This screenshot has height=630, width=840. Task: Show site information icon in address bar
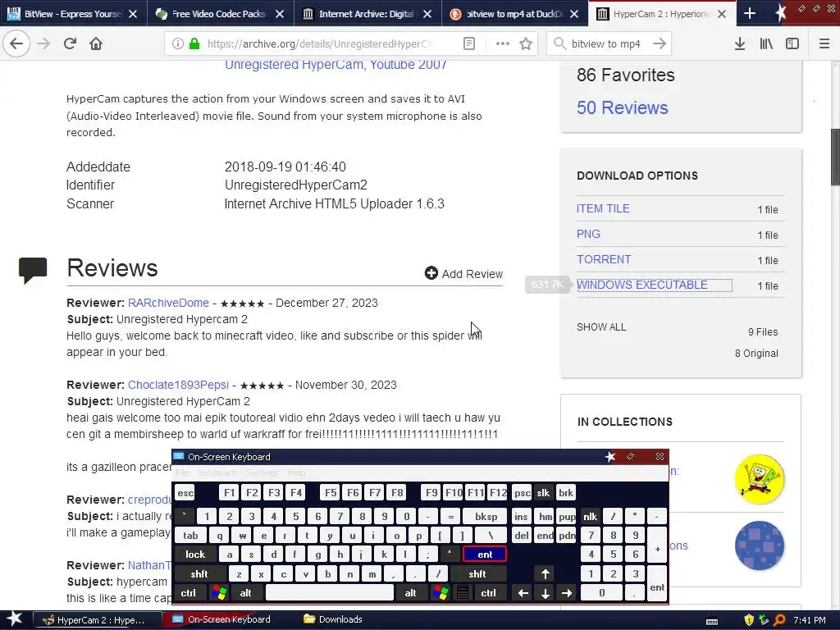178,43
